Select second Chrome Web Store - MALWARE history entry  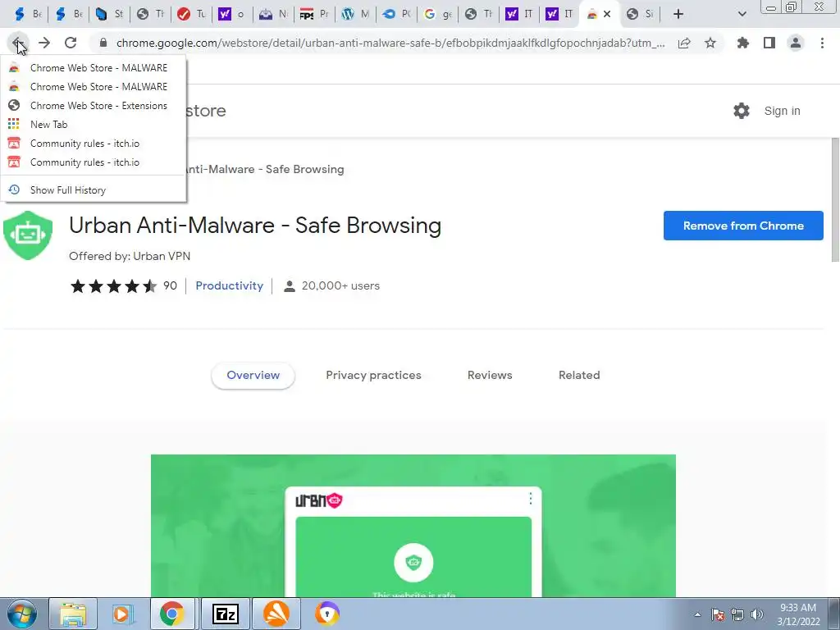click(94, 87)
